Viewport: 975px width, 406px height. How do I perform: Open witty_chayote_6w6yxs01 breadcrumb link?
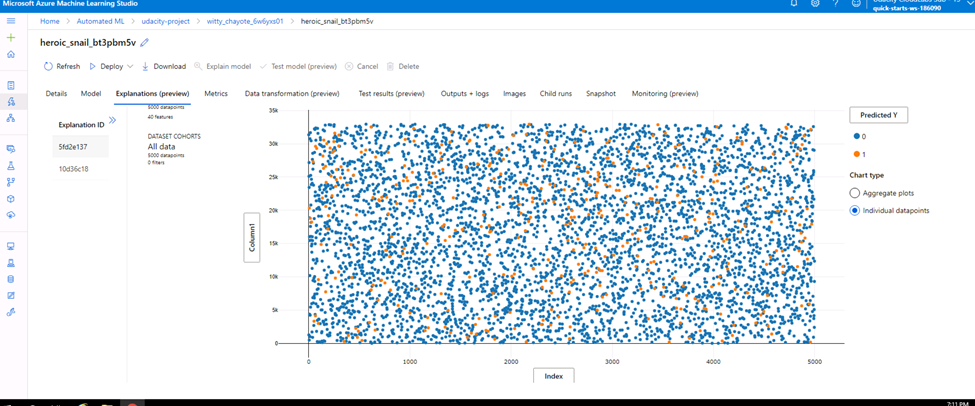coord(245,21)
